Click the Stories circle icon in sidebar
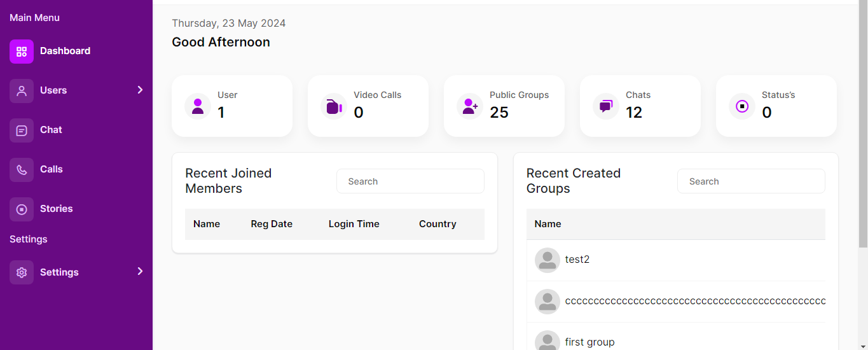 pyautogui.click(x=22, y=209)
